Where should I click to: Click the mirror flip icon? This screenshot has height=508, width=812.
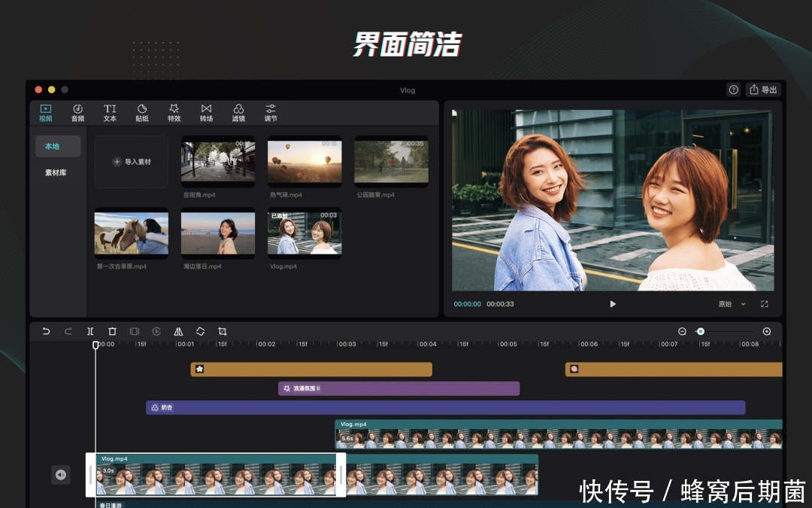(x=178, y=331)
